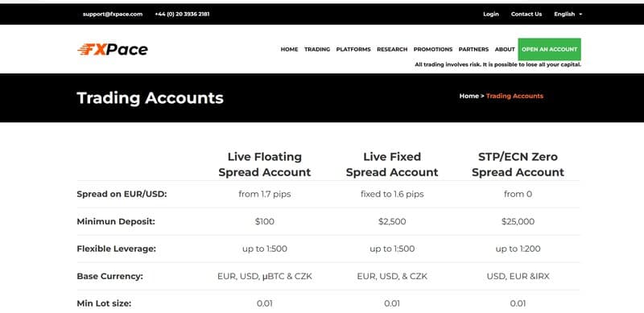This screenshot has width=644, height=313.
Task: Open the PLATFORMS menu
Action: coord(353,49)
